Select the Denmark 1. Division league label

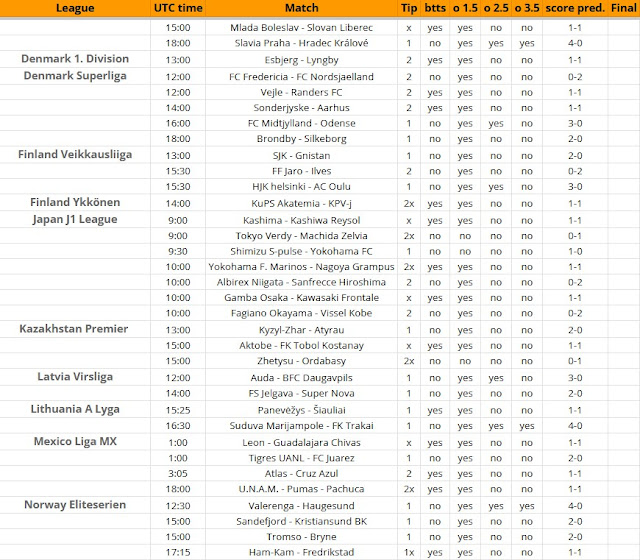(75, 59)
